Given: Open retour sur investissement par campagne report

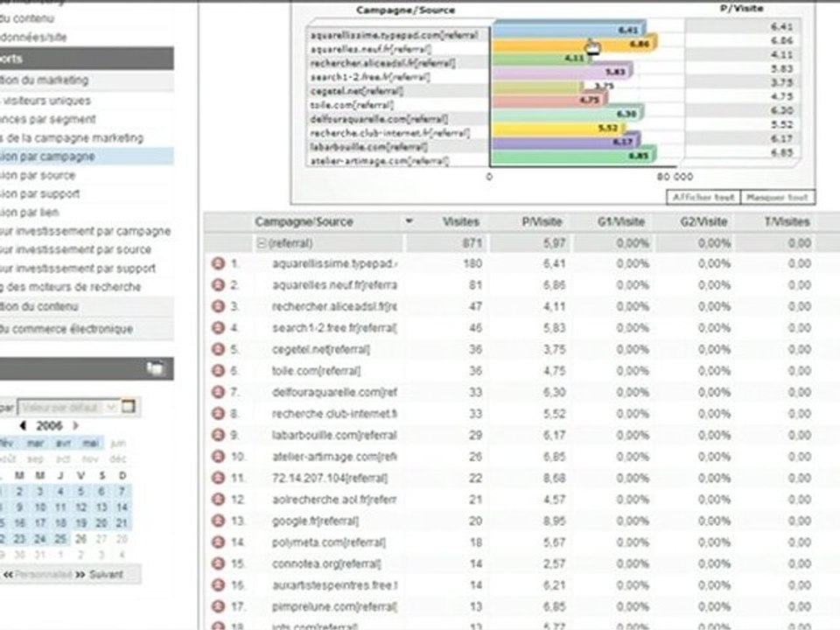Looking at the screenshot, I should tap(86, 231).
